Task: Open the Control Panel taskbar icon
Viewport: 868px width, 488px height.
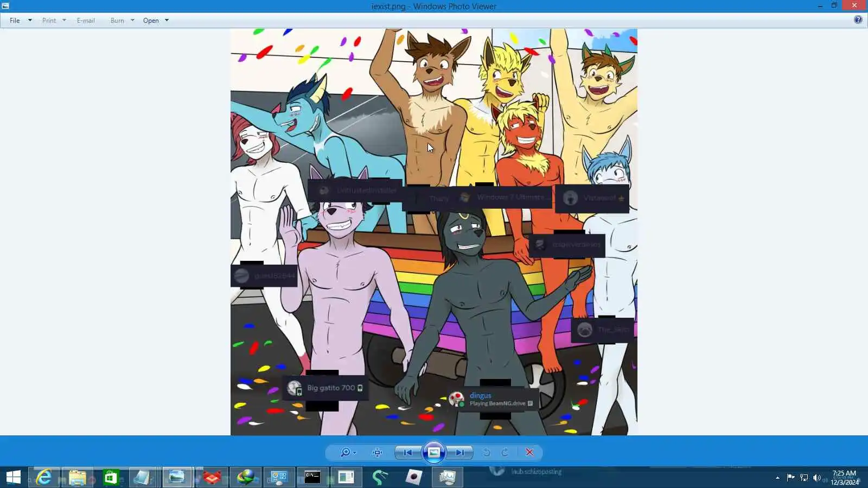Action: pos(279,477)
